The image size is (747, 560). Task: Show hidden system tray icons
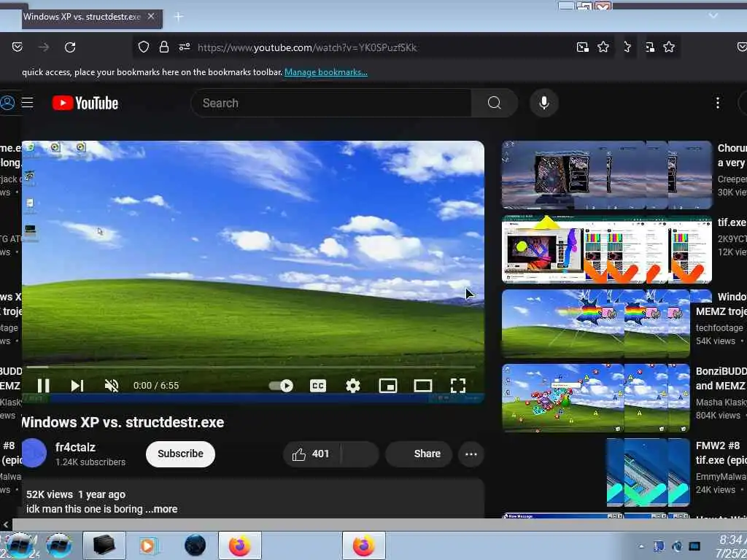641,546
